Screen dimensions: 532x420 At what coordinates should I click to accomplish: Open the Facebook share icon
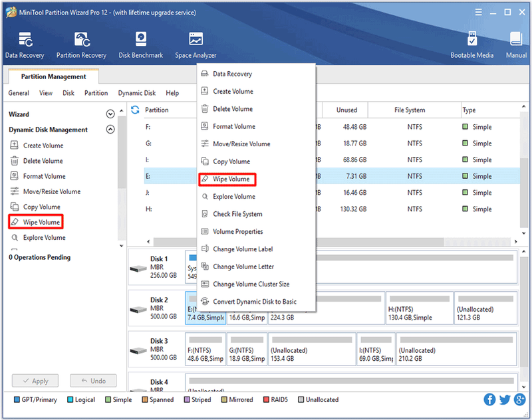489,399
